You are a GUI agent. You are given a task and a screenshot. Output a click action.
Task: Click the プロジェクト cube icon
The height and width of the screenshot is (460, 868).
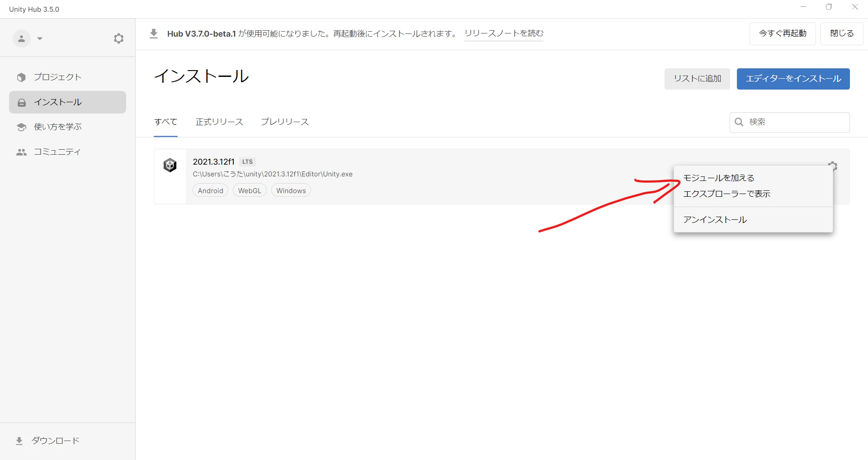[x=21, y=77]
